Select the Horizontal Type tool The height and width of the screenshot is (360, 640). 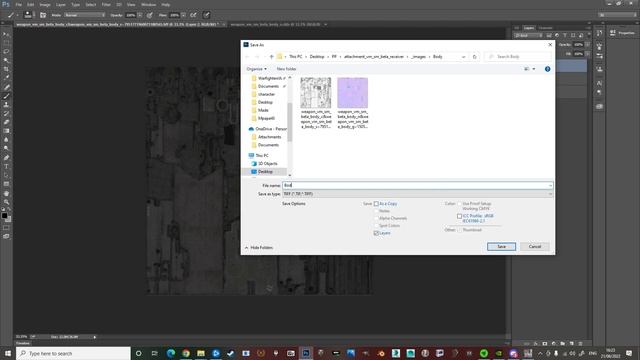(x=6, y=167)
